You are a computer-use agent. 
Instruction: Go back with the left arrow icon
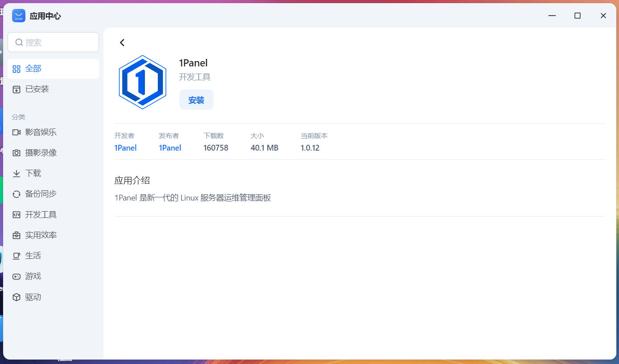coord(122,43)
